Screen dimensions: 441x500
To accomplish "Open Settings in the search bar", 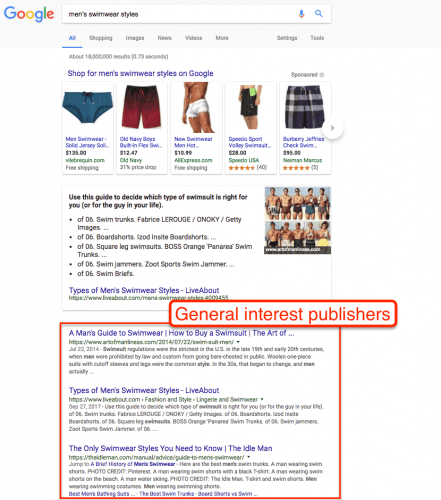I will tap(287, 38).
